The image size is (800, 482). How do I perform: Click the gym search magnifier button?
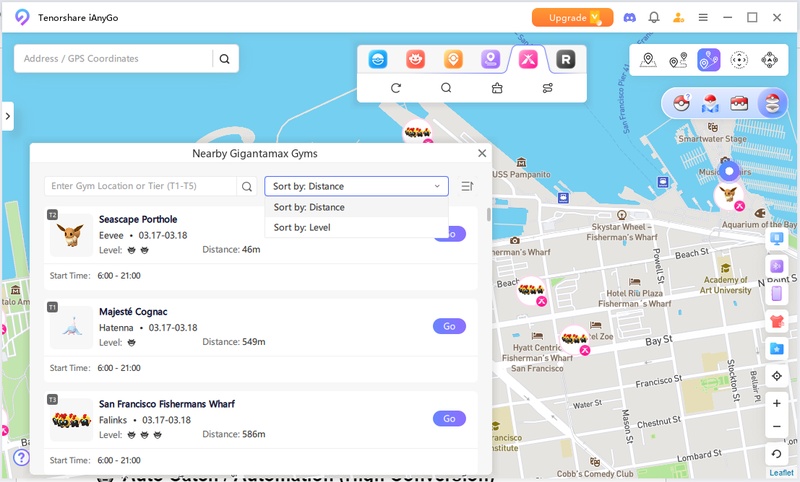click(247, 186)
